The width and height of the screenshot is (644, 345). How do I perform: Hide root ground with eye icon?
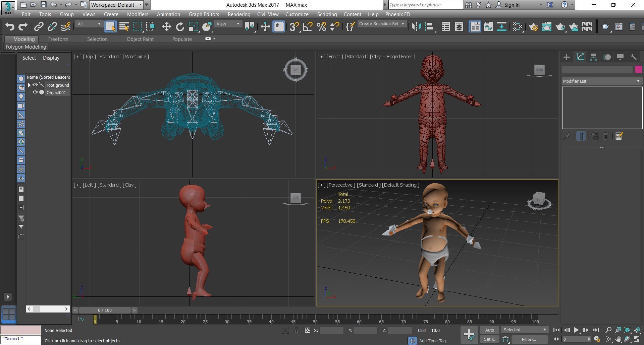point(35,85)
